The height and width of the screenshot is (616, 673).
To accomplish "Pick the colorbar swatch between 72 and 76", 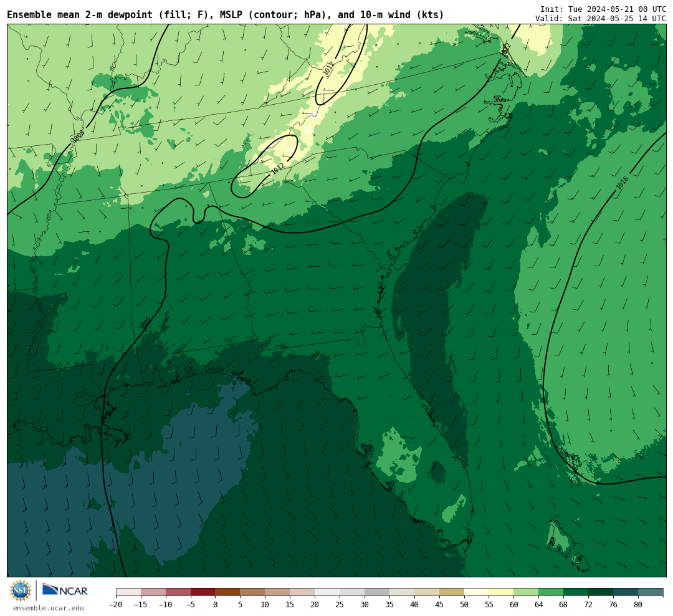I will pyautogui.click(x=601, y=592).
